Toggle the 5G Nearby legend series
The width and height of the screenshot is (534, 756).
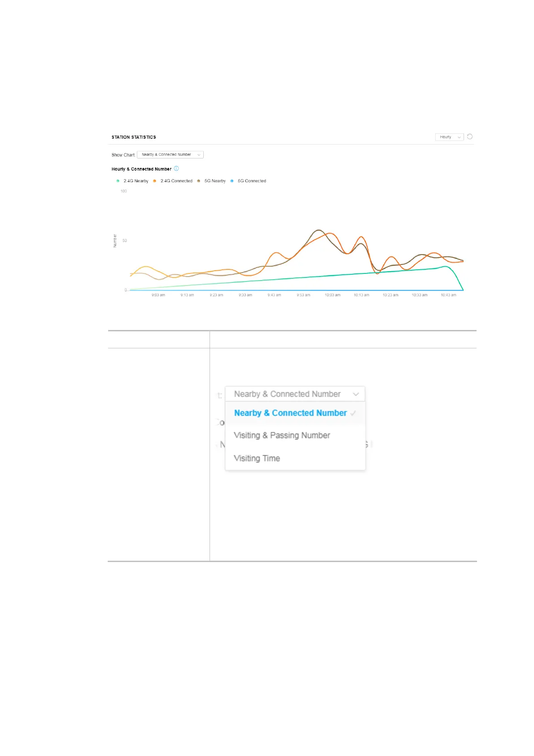coord(215,181)
